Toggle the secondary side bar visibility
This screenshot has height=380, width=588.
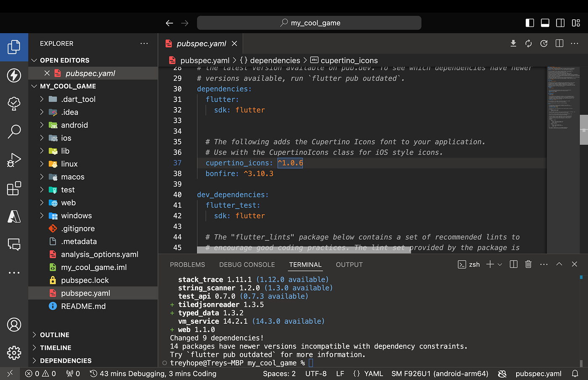[560, 23]
